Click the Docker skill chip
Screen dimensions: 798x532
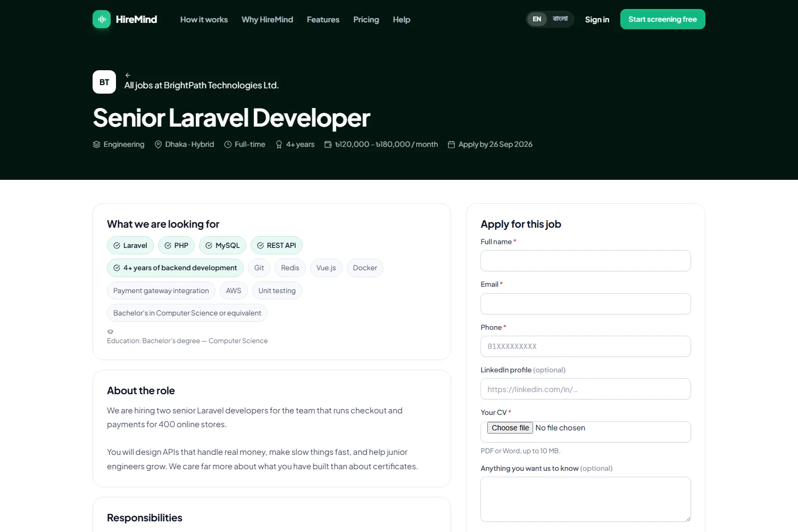(365, 268)
